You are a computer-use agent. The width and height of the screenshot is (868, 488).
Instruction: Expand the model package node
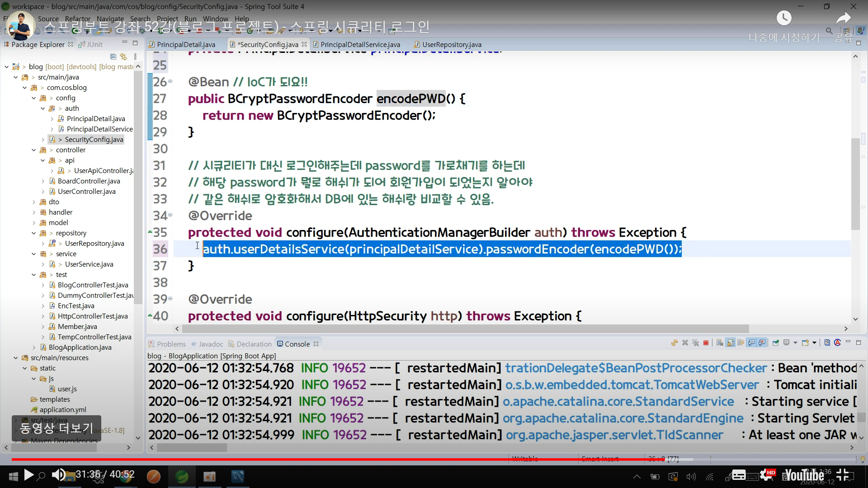point(34,223)
